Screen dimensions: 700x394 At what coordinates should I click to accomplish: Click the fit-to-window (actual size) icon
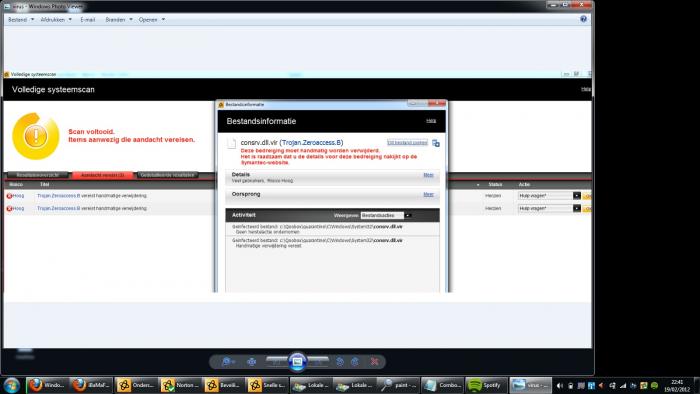pyautogui.click(x=251, y=362)
